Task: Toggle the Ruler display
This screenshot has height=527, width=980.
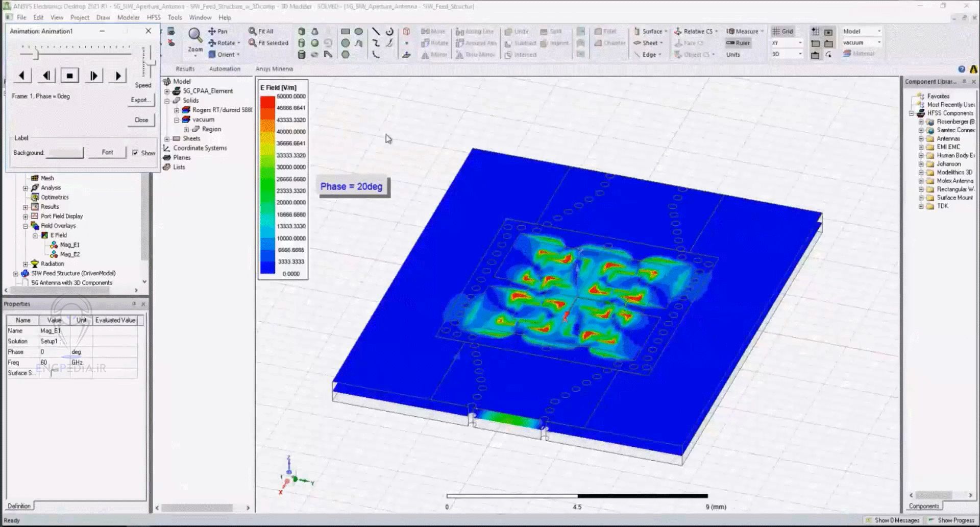Action: pos(738,43)
